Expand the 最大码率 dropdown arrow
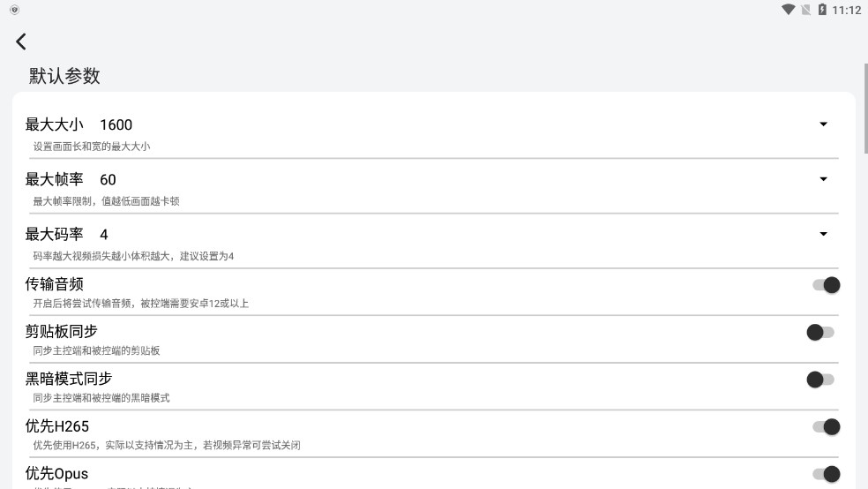The width and height of the screenshot is (868, 489). point(823,234)
